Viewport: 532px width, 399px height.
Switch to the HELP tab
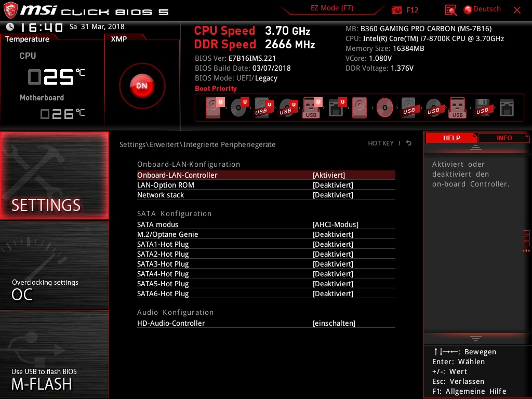point(451,138)
